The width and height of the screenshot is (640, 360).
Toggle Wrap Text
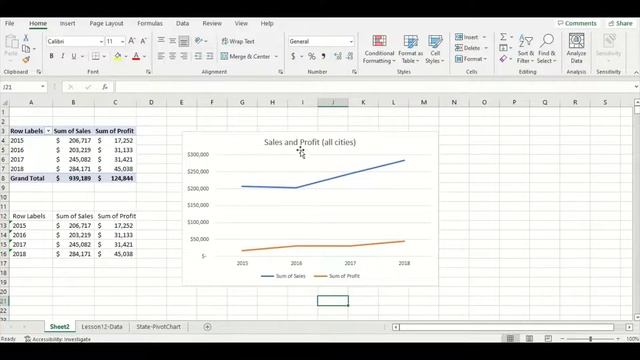click(x=238, y=41)
